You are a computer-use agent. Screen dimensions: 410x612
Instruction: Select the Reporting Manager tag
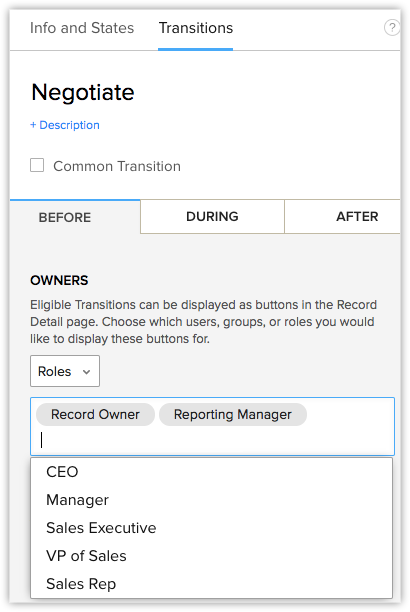tap(233, 415)
